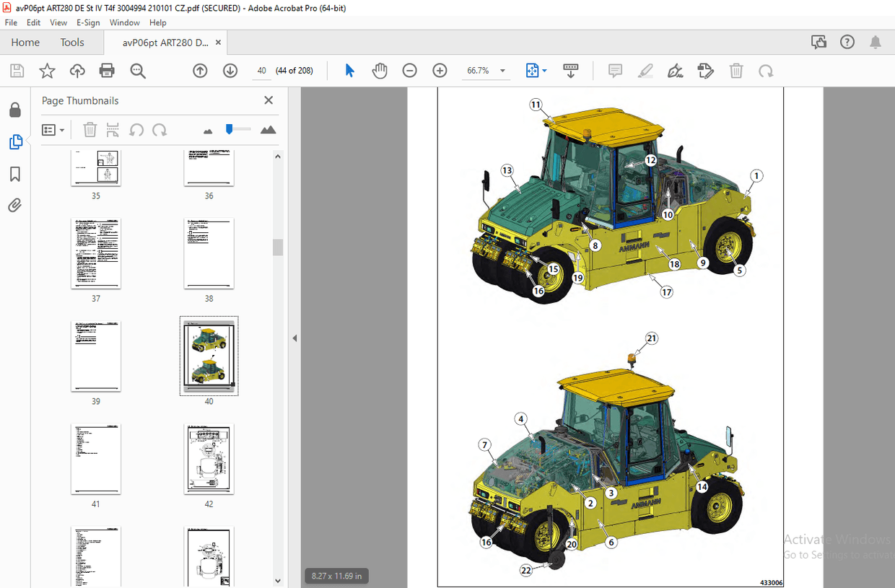Click the Attachments paperclip icon
895x588 pixels.
[15, 205]
